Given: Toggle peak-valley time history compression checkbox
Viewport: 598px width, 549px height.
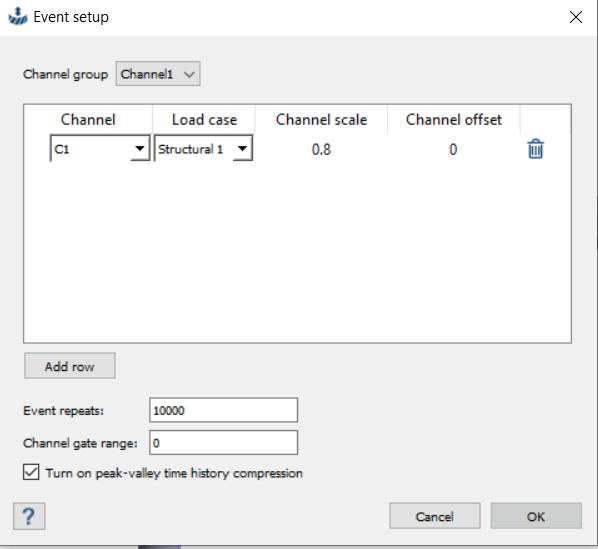Looking at the screenshot, I should pos(31,472).
